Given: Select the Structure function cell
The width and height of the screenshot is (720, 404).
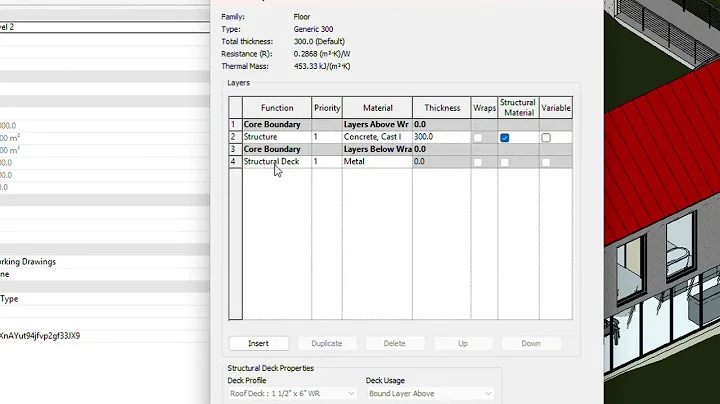Looking at the screenshot, I should (277, 137).
